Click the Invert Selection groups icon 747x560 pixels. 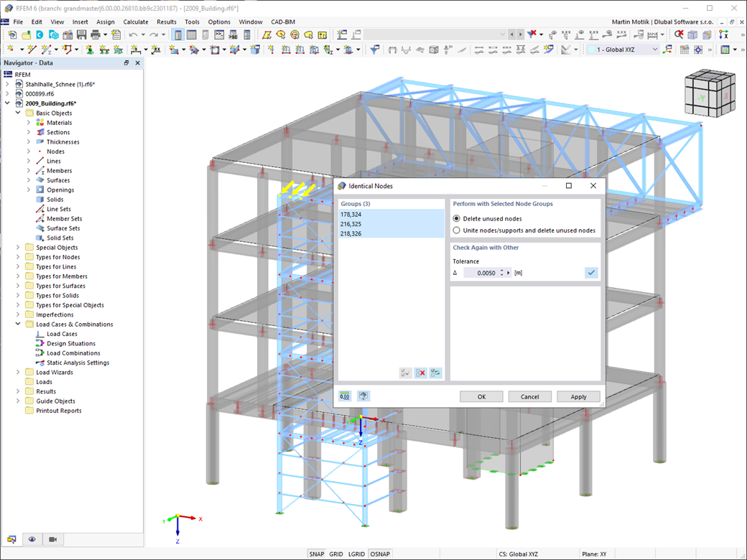click(435, 373)
